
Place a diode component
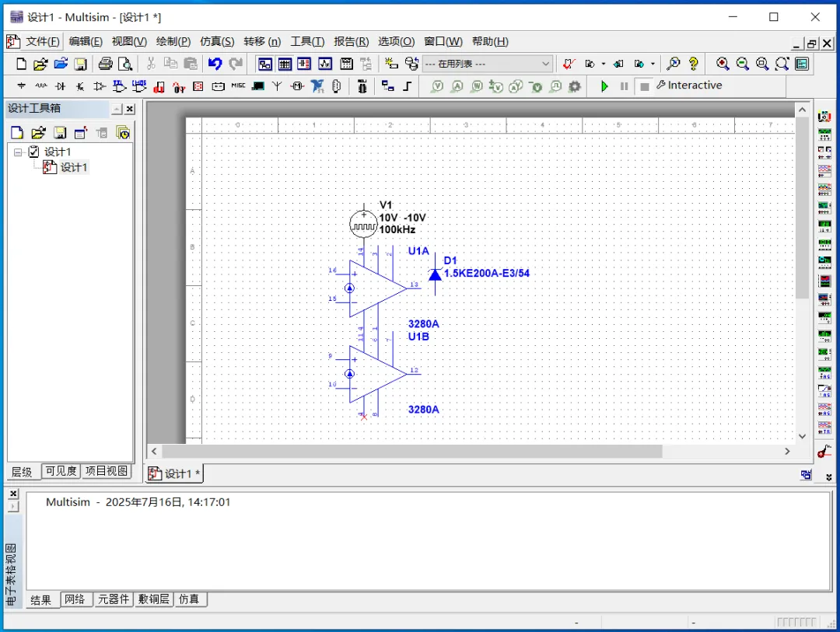(61, 86)
